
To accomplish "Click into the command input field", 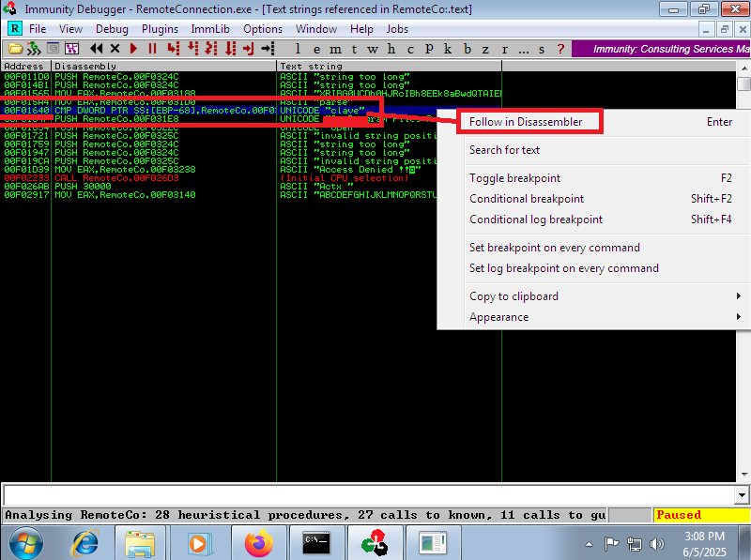I will coord(370,495).
